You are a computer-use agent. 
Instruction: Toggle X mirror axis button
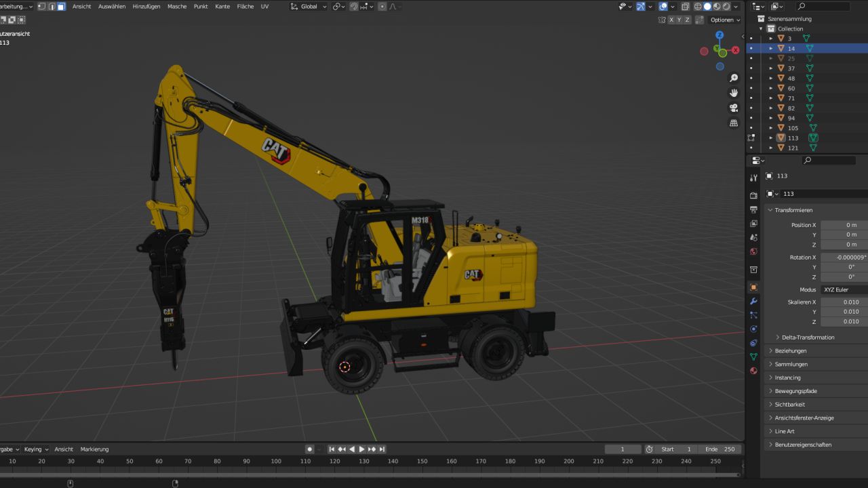(x=671, y=20)
